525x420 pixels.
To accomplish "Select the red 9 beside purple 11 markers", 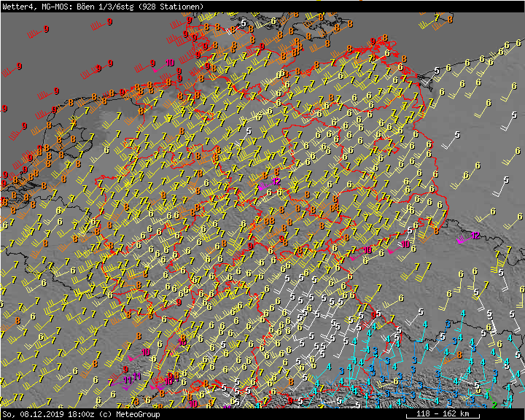I will pos(125,370).
